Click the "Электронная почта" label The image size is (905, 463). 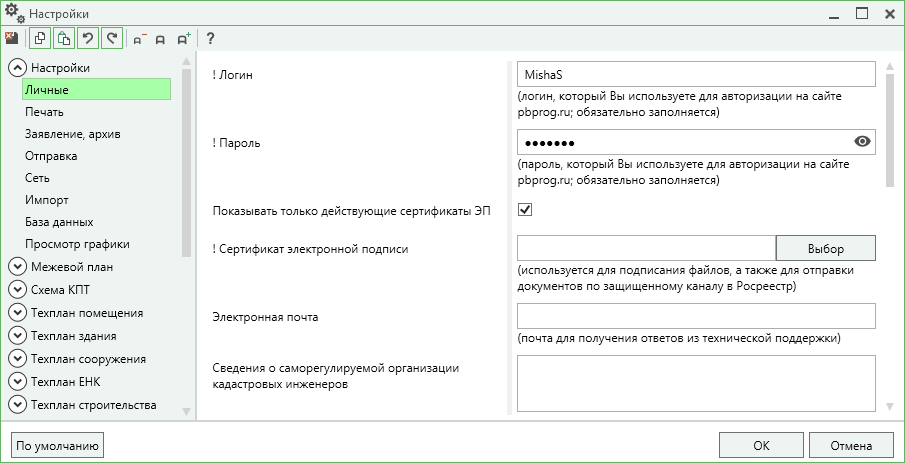265,317
